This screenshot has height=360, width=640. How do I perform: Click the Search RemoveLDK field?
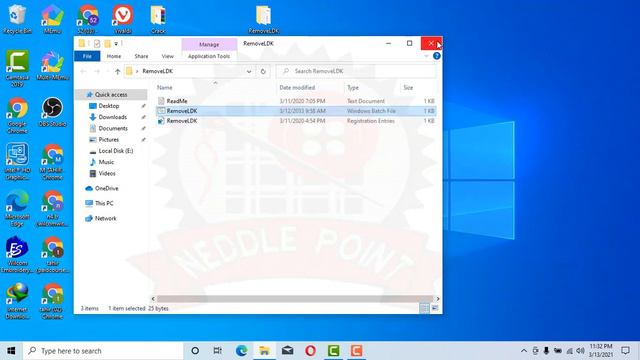[x=356, y=71]
